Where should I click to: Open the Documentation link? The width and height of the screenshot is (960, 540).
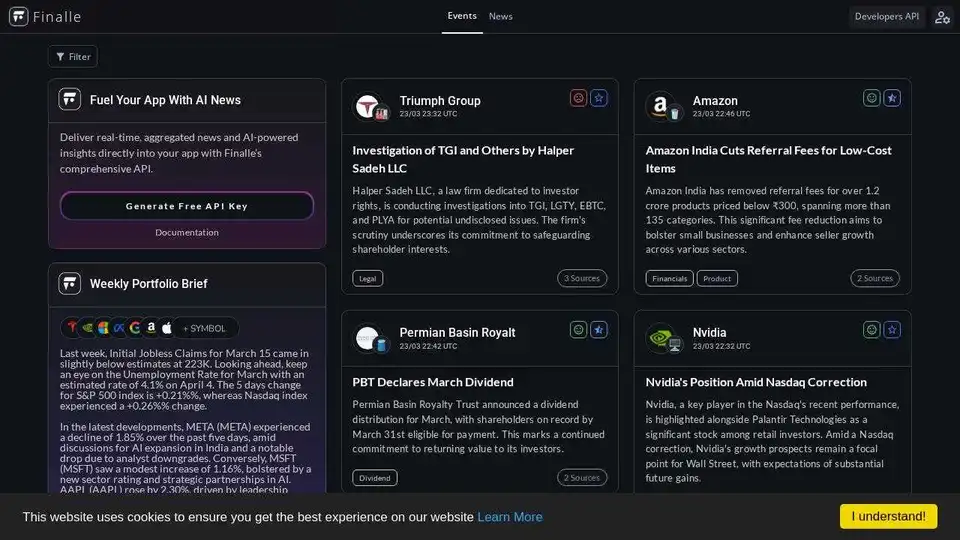[x=187, y=232]
